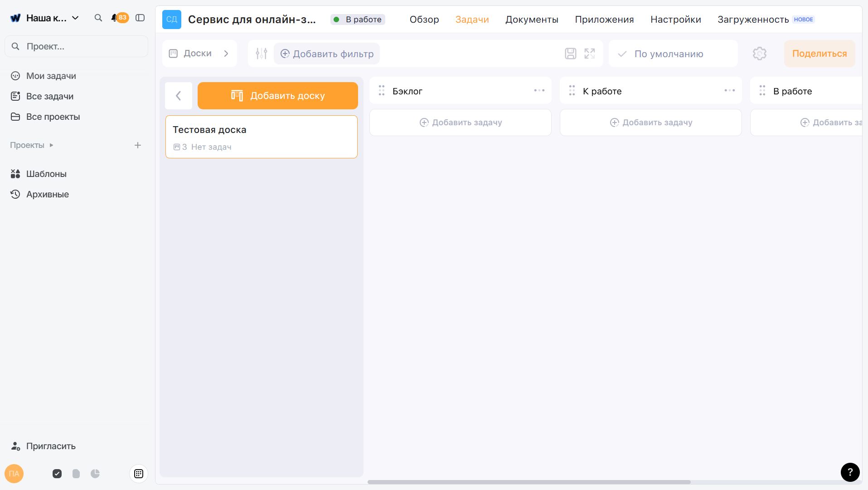The width and height of the screenshot is (868, 490).
Task: Open the global search magnifier icon
Action: coord(98,18)
